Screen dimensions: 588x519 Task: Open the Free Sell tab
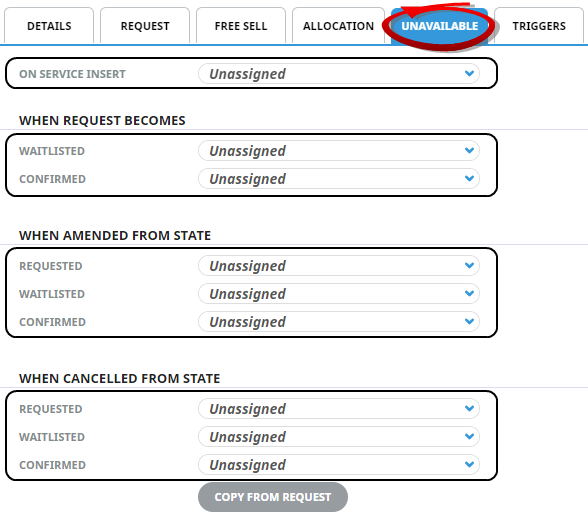point(241,26)
